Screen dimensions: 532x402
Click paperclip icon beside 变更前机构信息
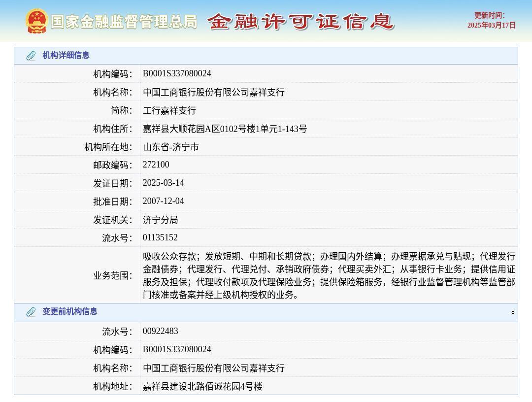point(31,312)
